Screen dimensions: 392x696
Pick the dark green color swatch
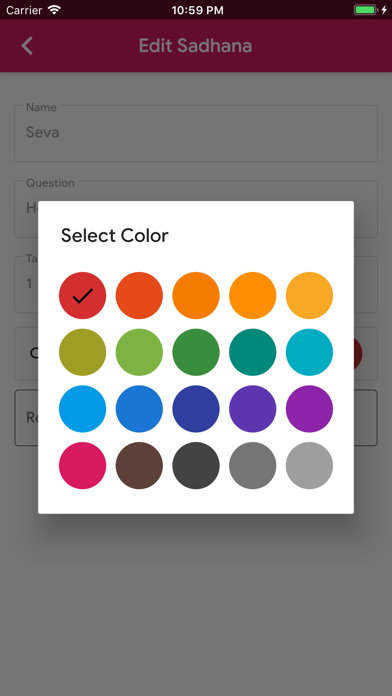point(196,352)
